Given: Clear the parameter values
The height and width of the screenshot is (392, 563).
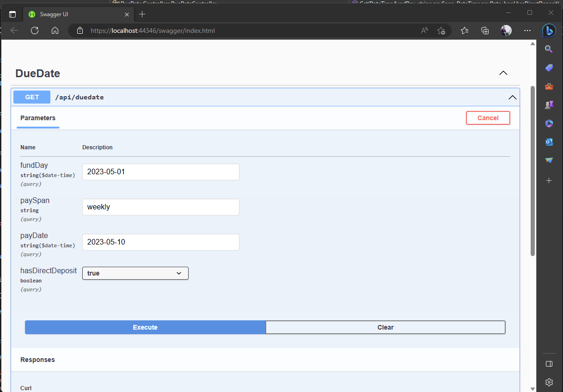Looking at the screenshot, I should point(386,327).
